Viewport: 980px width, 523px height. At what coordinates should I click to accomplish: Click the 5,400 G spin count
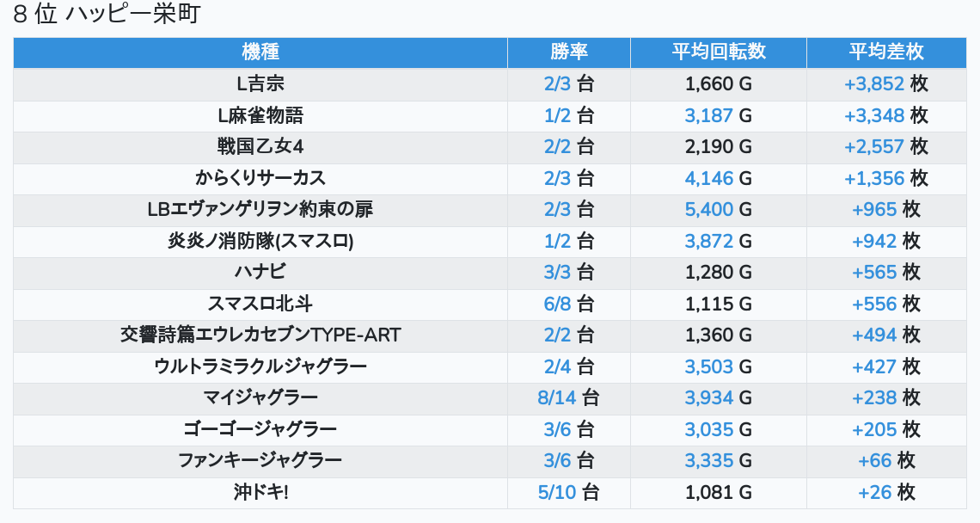click(719, 209)
